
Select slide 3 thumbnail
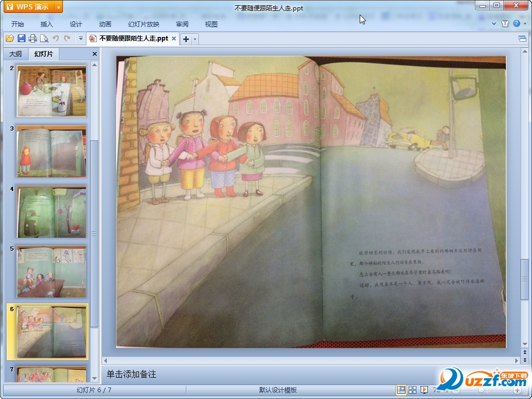click(x=52, y=151)
